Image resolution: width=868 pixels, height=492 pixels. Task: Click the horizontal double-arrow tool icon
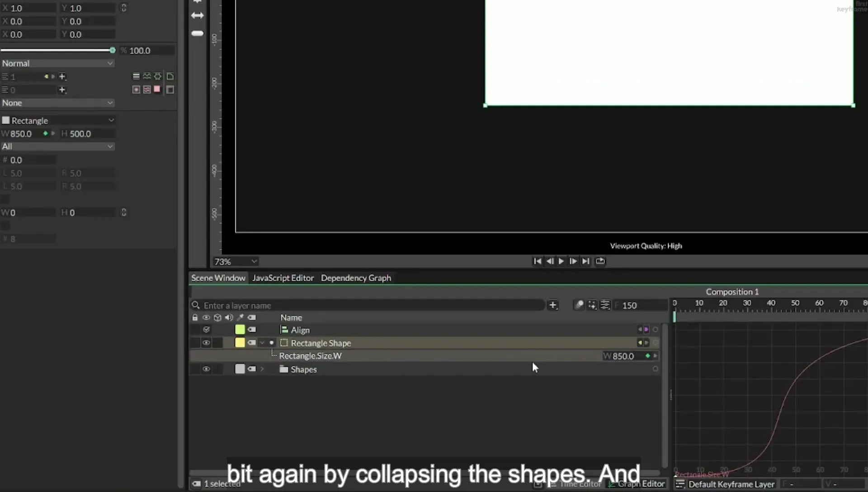pyautogui.click(x=198, y=15)
